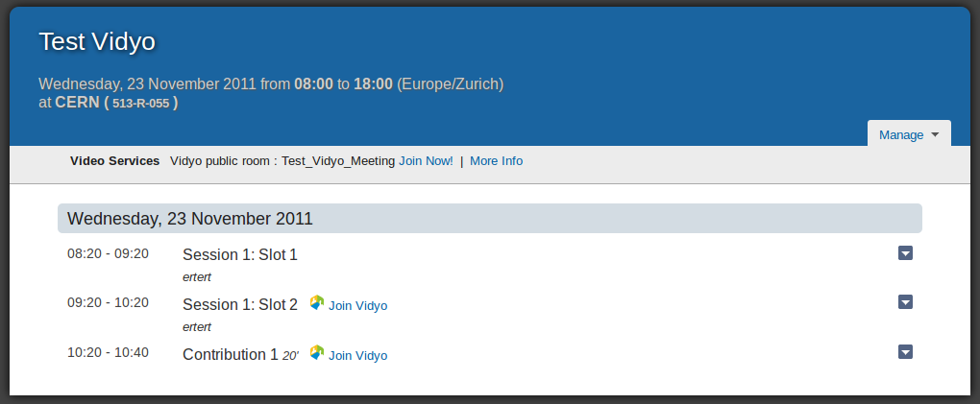
Task: Click the 08:20 - 09:20 time slot
Action: click(109, 253)
